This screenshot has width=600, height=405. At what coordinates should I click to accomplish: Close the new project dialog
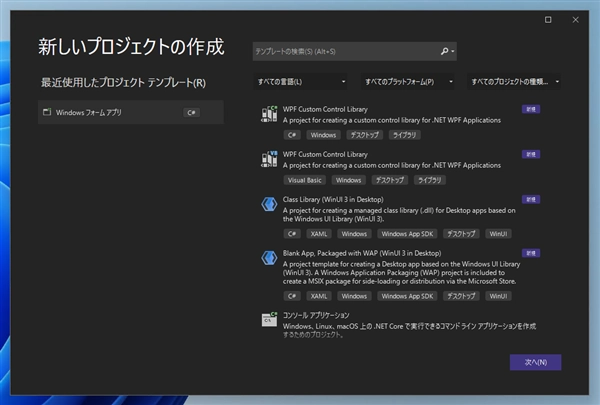[x=576, y=20]
